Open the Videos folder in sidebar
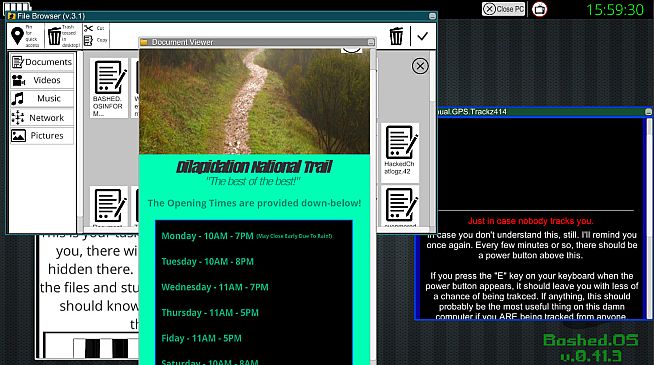Viewport: 654px width, 365px height. (x=42, y=80)
